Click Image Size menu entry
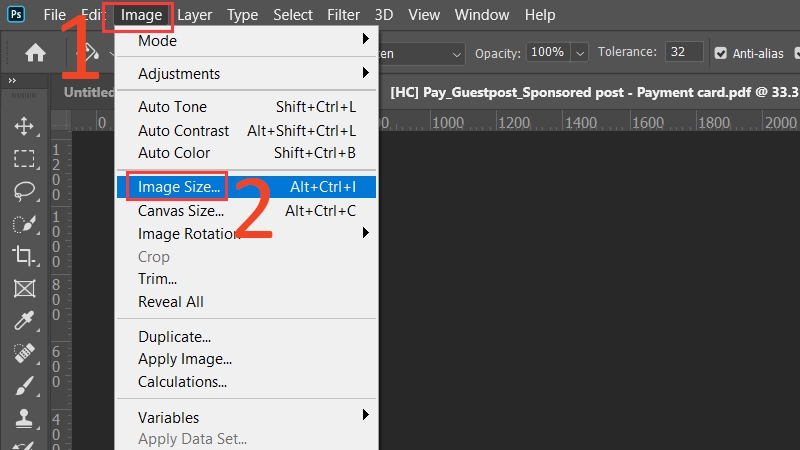800x450 pixels. pyautogui.click(x=180, y=187)
